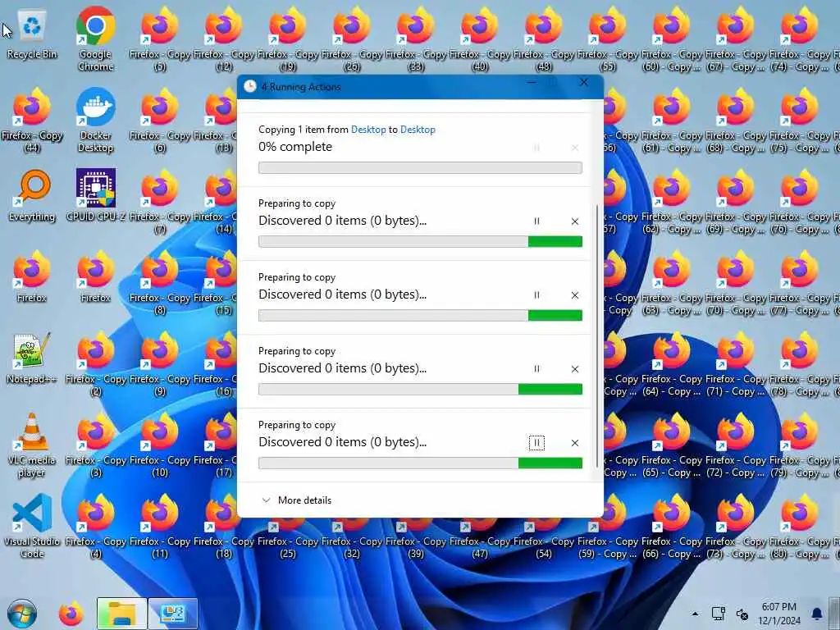Select the Firefox - Copy (66) icon
The image size is (840, 630).
[671, 526]
